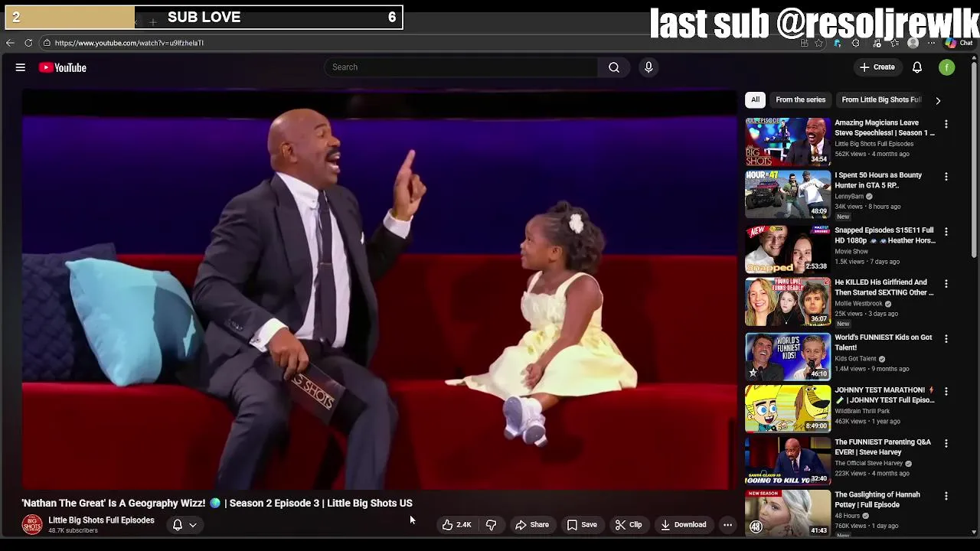
Task: Click the 'LennyBam' channel name
Action: tap(849, 197)
